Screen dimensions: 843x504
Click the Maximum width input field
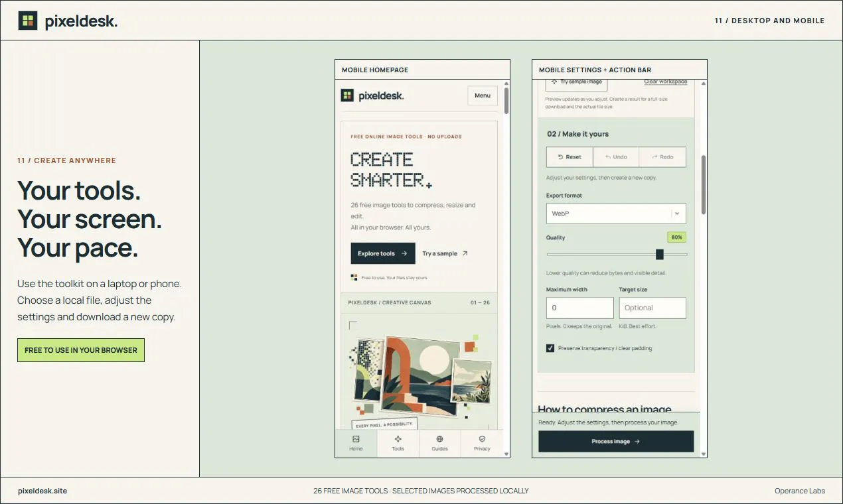pyautogui.click(x=580, y=308)
